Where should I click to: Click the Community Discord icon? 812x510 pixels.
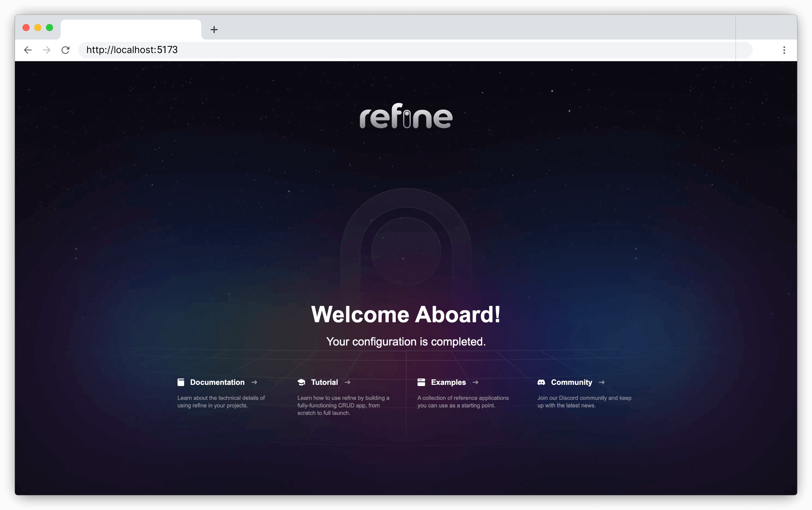pyautogui.click(x=541, y=382)
